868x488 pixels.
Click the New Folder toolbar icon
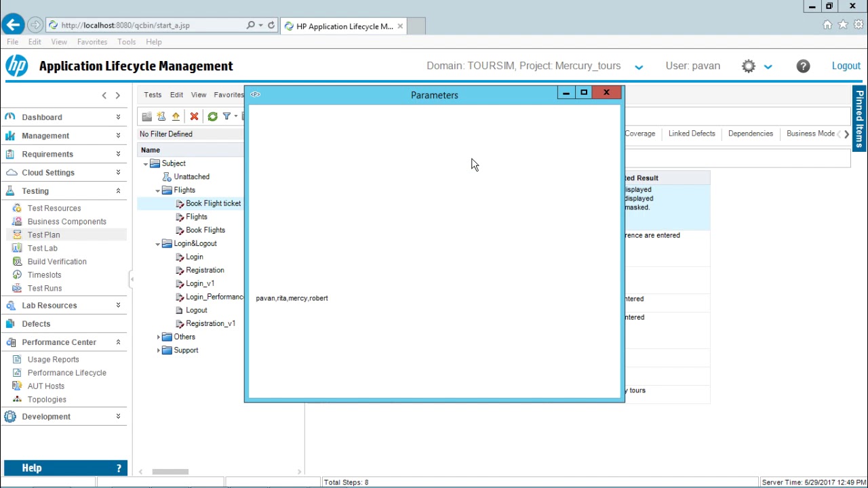[146, 117]
